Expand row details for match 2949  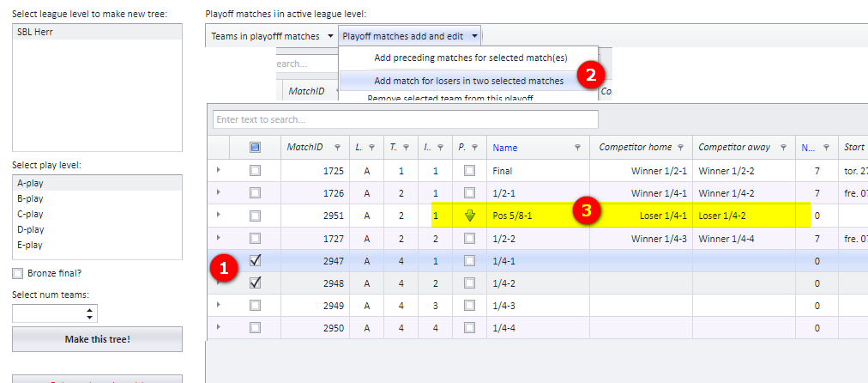218,305
